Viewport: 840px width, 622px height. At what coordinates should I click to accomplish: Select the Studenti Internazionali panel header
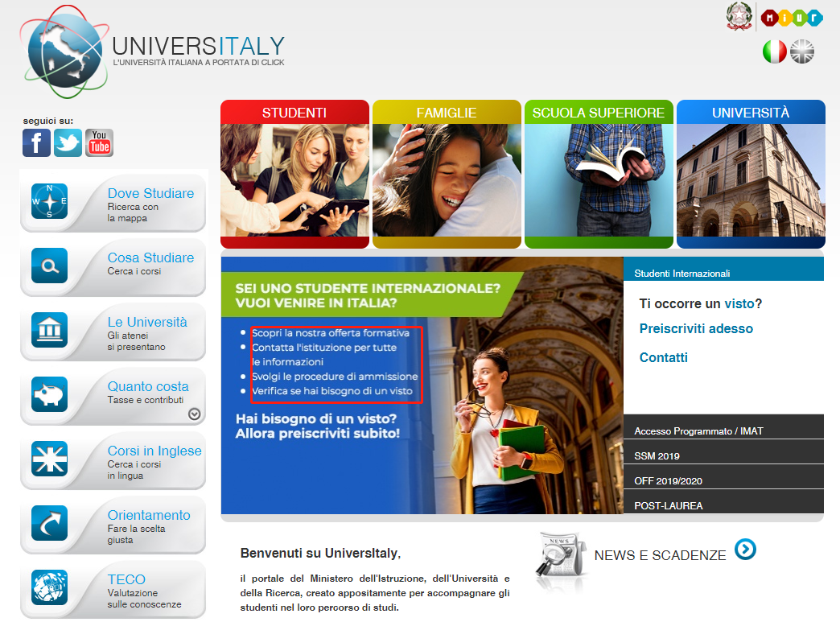(723, 269)
